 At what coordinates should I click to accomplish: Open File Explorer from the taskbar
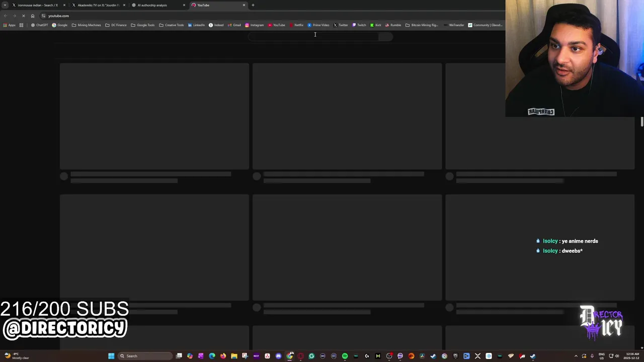[234, 356]
